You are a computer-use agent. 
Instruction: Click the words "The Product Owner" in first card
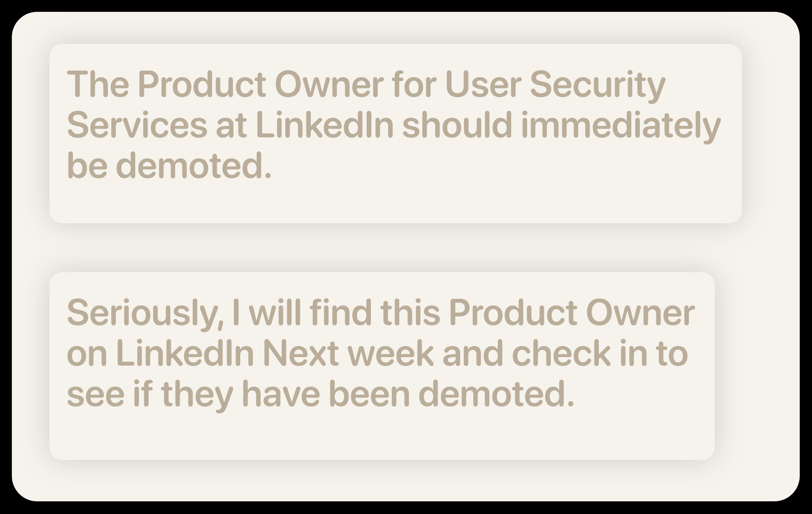pyautogui.click(x=167, y=84)
